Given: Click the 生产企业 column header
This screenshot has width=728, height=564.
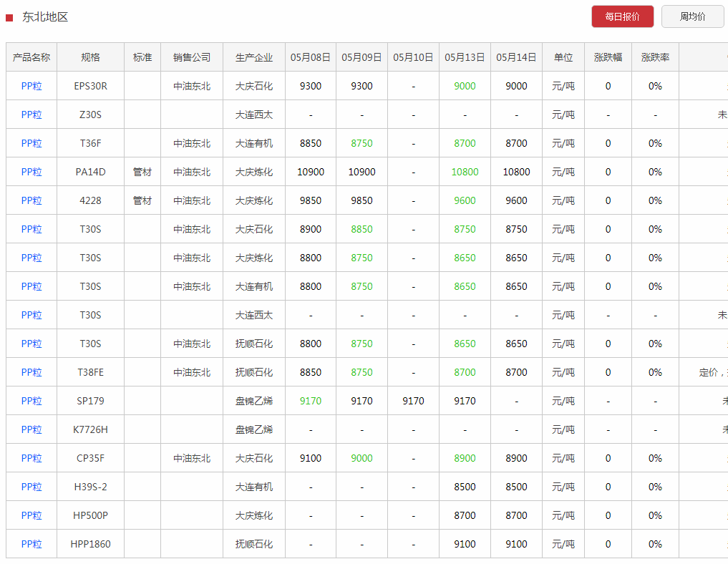Looking at the screenshot, I should pyautogui.click(x=254, y=57).
